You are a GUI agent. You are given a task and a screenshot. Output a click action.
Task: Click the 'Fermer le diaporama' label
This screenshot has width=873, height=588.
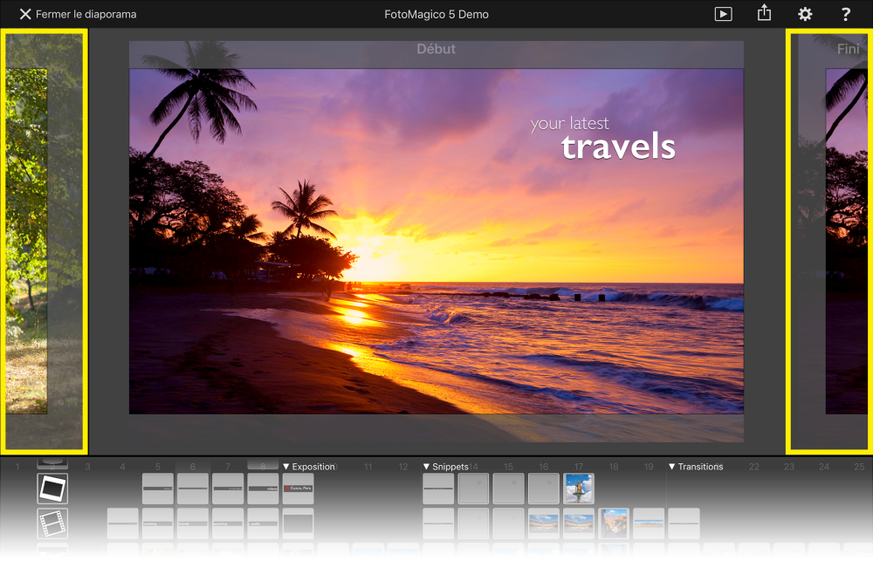[x=86, y=15]
